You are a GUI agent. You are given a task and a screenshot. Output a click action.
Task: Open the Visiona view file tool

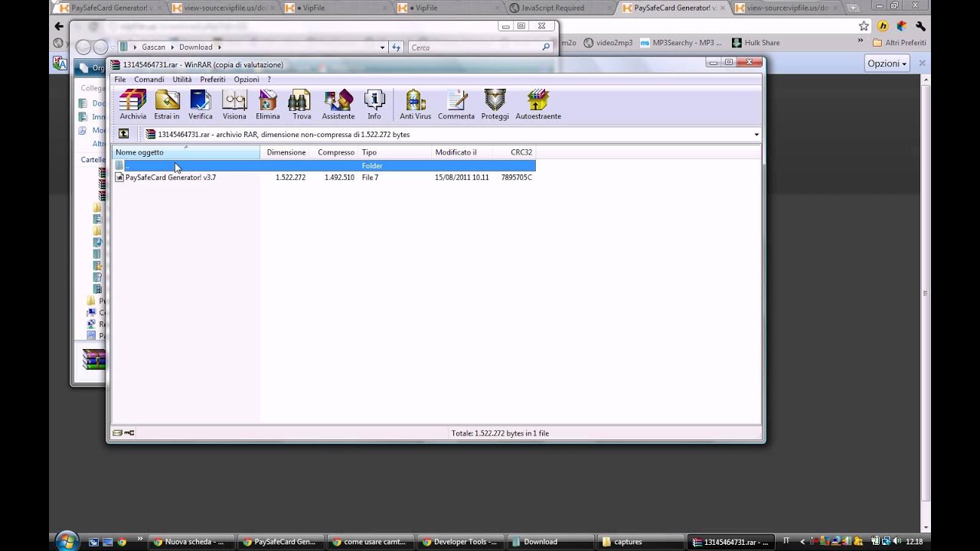click(234, 105)
